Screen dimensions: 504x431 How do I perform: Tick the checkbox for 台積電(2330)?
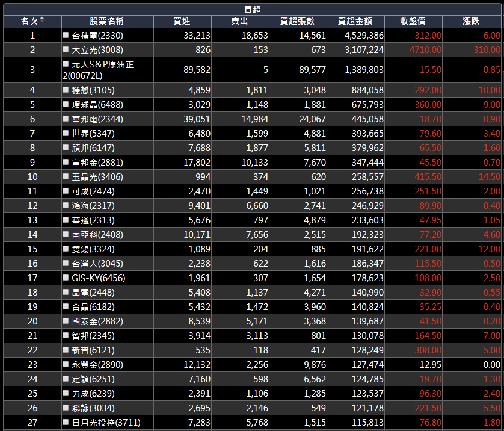pos(66,35)
